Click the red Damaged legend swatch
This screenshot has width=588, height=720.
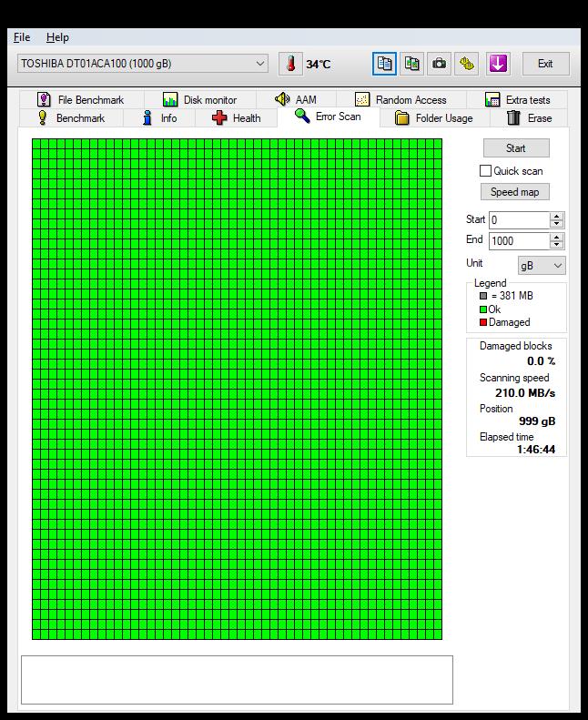click(x=483, y=322)
